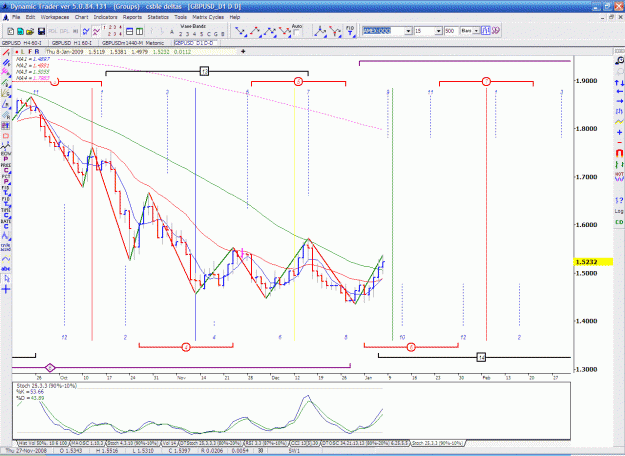Click the blue plus icon on right sidebar
Screen dimensions: 625x456
point(619,132)
